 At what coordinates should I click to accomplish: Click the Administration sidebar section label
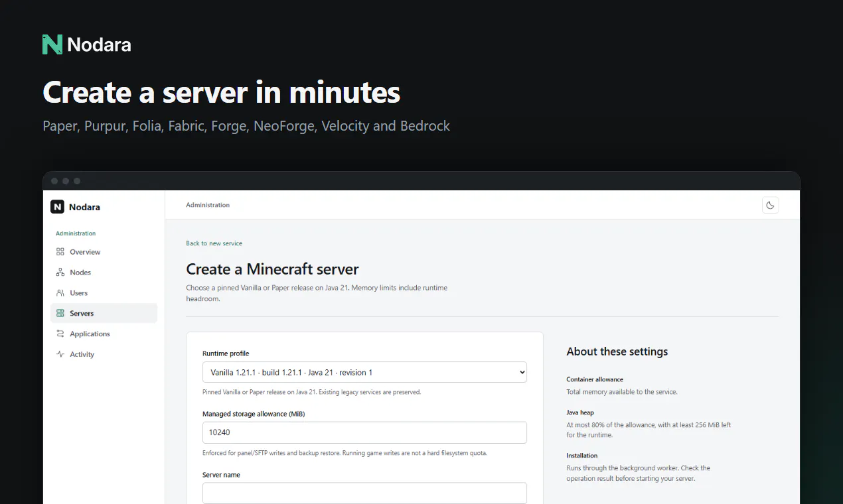pyautogui.click(x=76, y=233)
